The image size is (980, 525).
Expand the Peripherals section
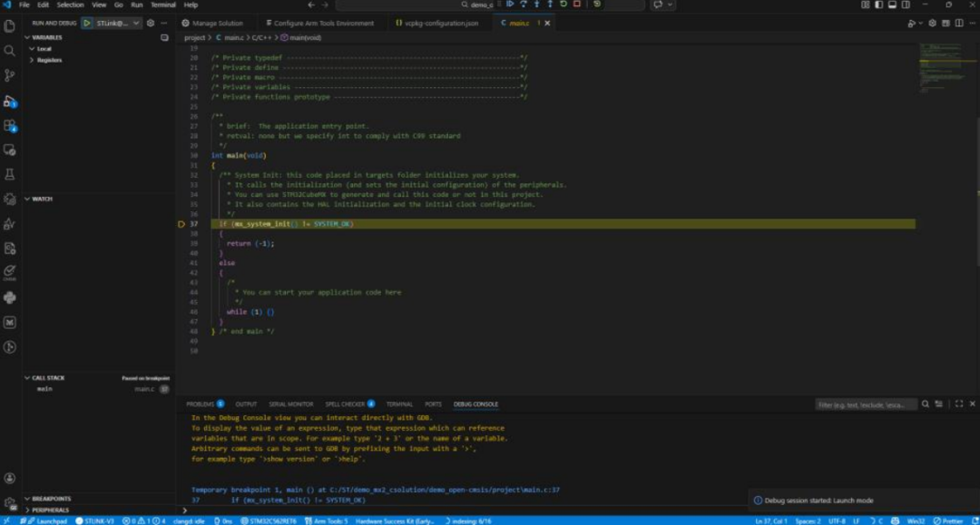click(47, 510)
